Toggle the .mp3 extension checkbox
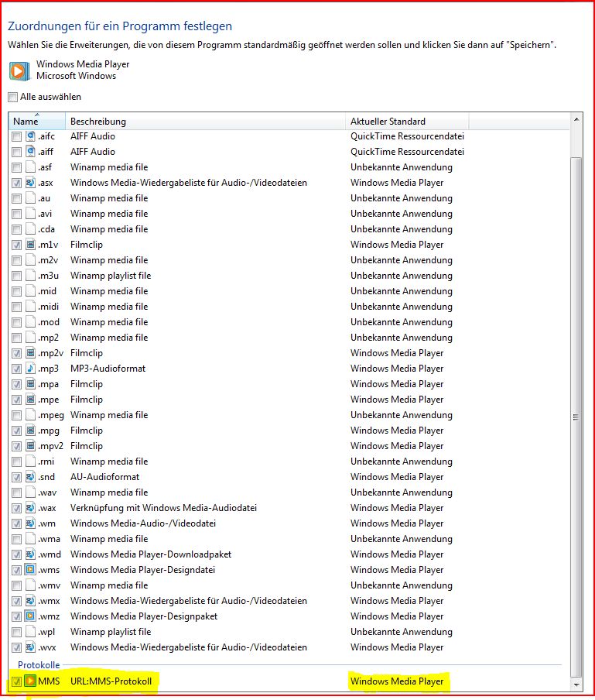Viewport: 595px width, 700px height. 16,369
